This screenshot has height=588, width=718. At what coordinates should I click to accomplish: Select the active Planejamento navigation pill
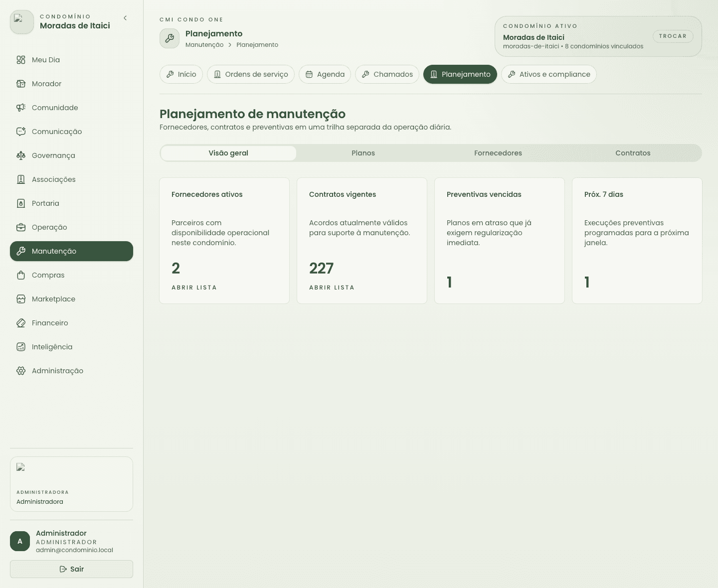click(x=460, y=74)
